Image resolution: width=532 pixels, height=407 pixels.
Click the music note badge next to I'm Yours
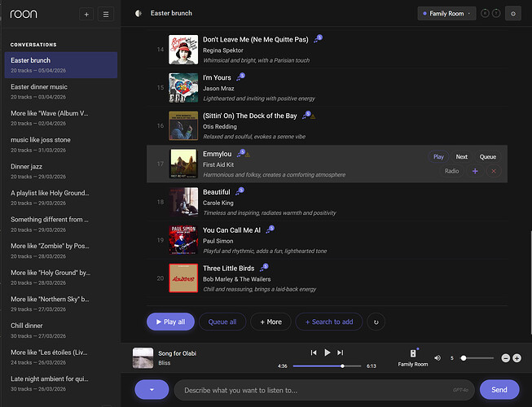pos(240,77)
